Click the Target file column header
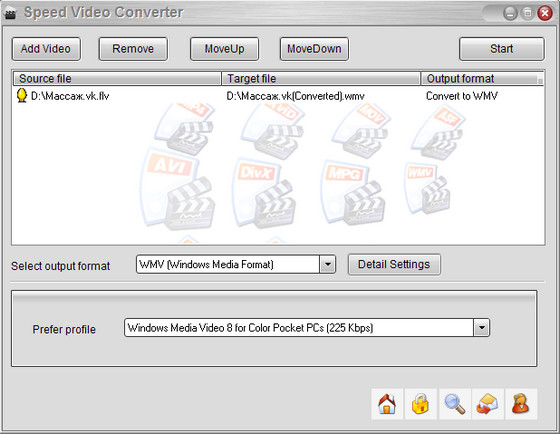 pos(321,79)
